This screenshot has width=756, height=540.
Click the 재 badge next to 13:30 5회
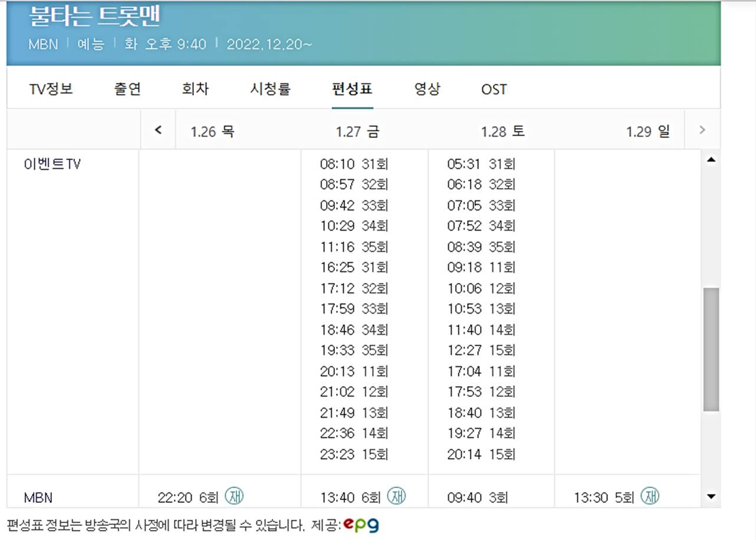651,497
